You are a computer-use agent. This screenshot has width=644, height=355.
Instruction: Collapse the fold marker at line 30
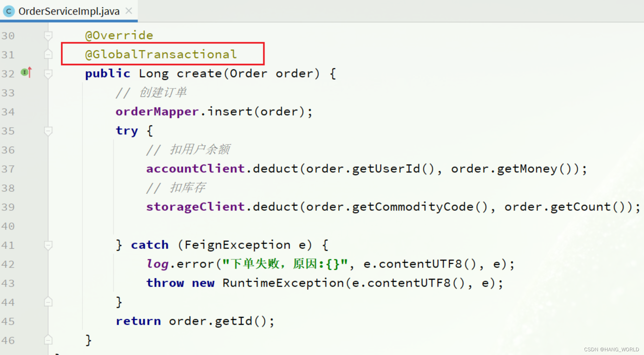[48, 36]
